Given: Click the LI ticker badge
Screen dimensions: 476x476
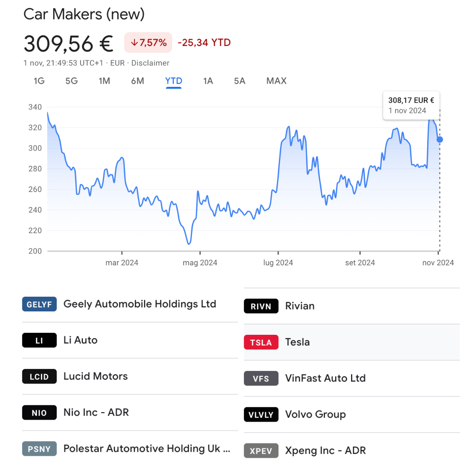Looking at the screenshot, I should (x=39, y=340).
